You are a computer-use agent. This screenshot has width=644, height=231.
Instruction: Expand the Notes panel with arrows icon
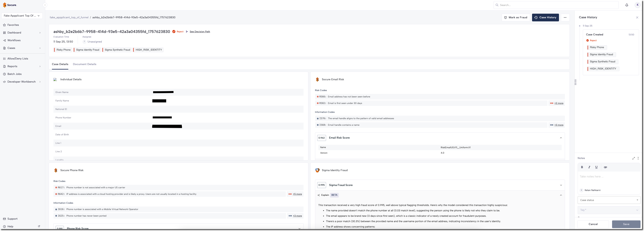633,158
